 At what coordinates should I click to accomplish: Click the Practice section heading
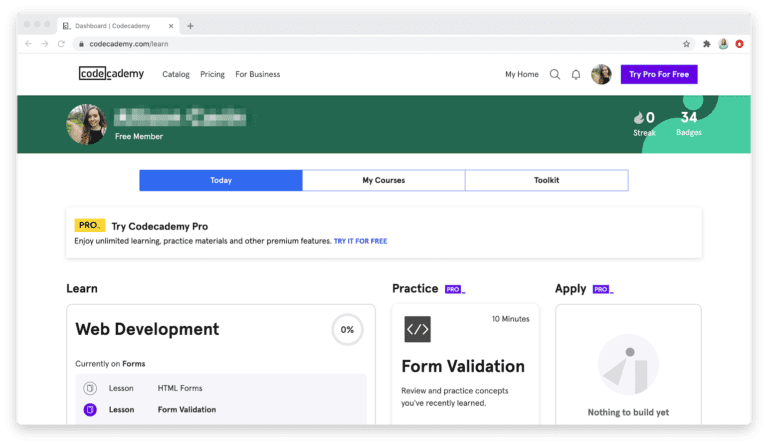[415, 288]
